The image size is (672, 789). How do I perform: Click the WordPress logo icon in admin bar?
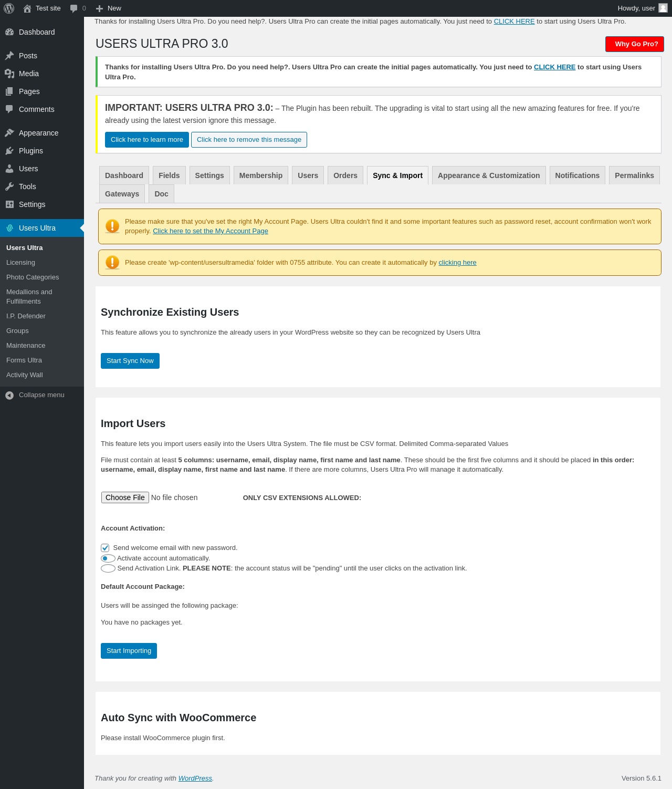(x=9, y=8)
